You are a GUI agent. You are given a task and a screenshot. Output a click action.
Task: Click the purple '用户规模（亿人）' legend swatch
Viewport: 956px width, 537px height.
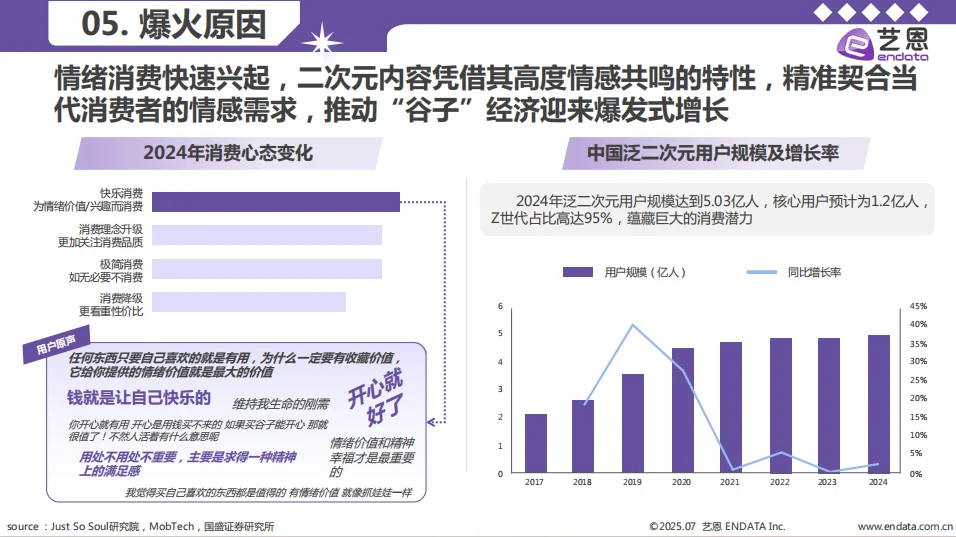click(577, 272)
